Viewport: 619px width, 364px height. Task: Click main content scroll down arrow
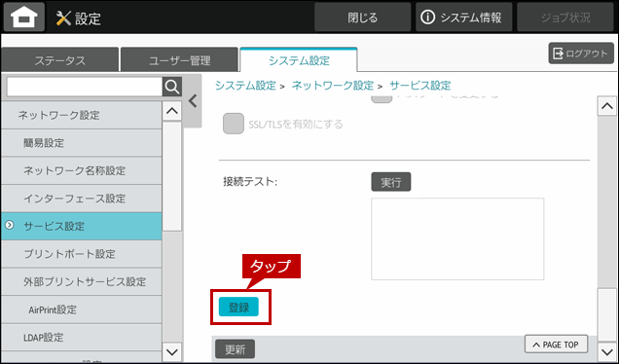click(606, 351)
